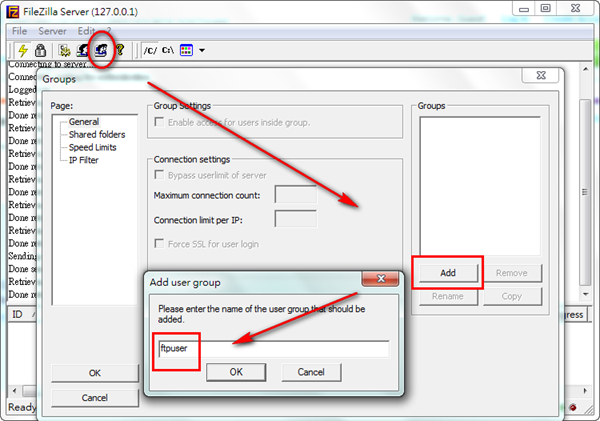The height and width of the screenshot is (421, 600).
Task: Select IP Filter page
Action: [83, 160]
